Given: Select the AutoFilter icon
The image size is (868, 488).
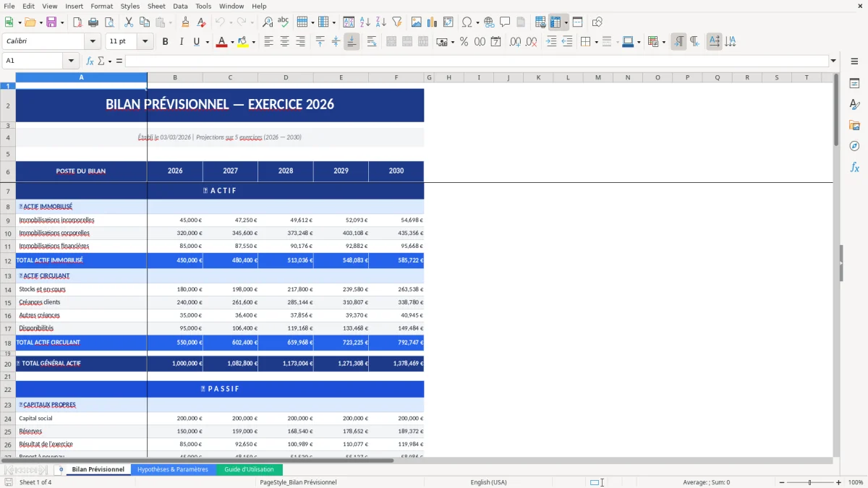Looking at the screenshot, I should [396, 22].
